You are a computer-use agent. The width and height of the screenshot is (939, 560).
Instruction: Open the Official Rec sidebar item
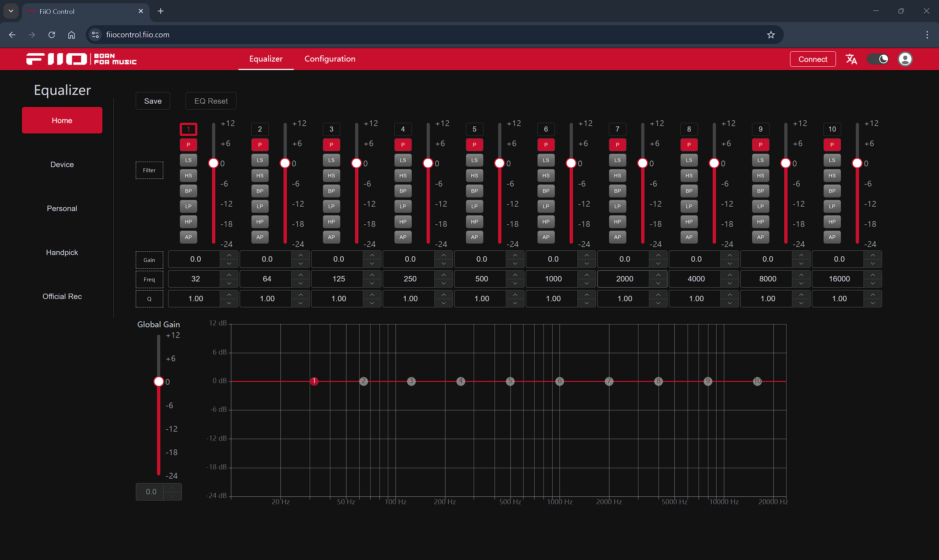(62, 296)
